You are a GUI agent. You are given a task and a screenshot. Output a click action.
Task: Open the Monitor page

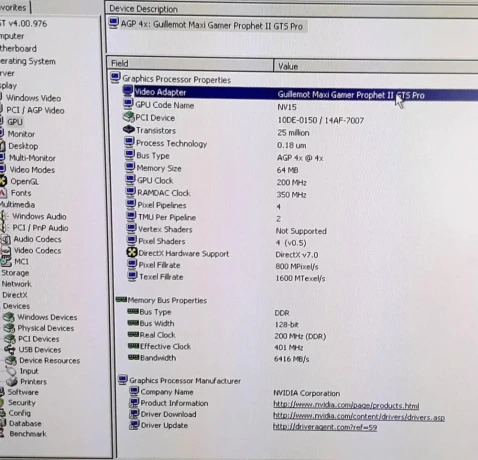pos(21,134)
